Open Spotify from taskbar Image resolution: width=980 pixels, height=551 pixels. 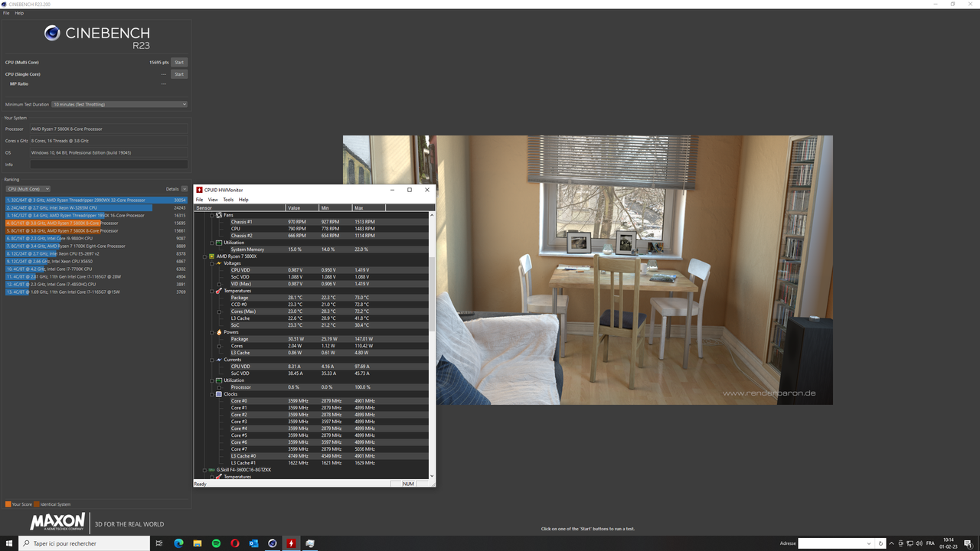click(x=216, y=543)
